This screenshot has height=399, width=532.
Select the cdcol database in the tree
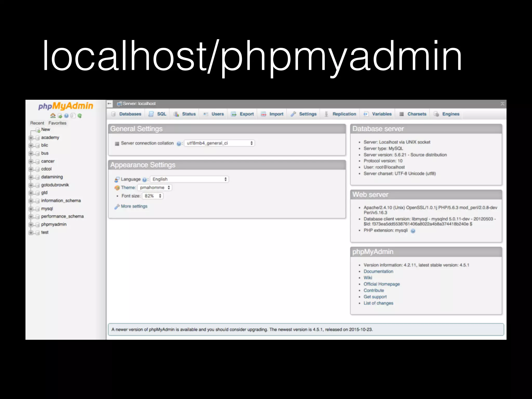point(46,169)
